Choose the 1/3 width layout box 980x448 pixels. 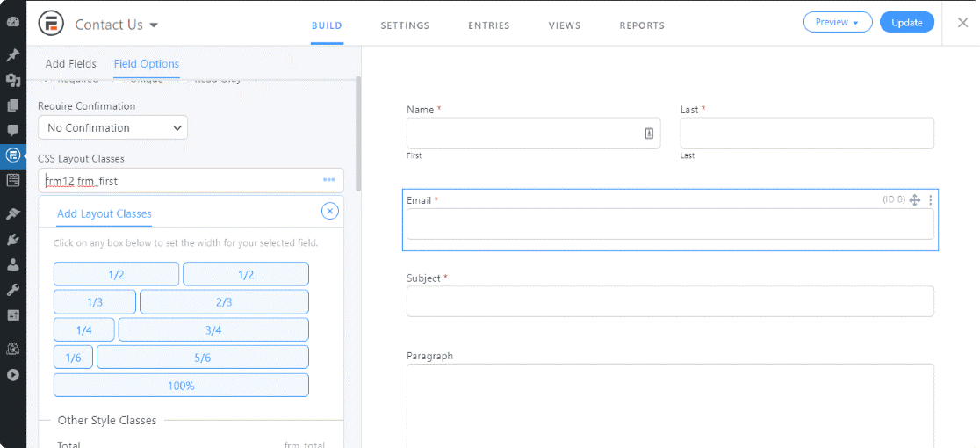pyautogui.click(x=94, y=302)
